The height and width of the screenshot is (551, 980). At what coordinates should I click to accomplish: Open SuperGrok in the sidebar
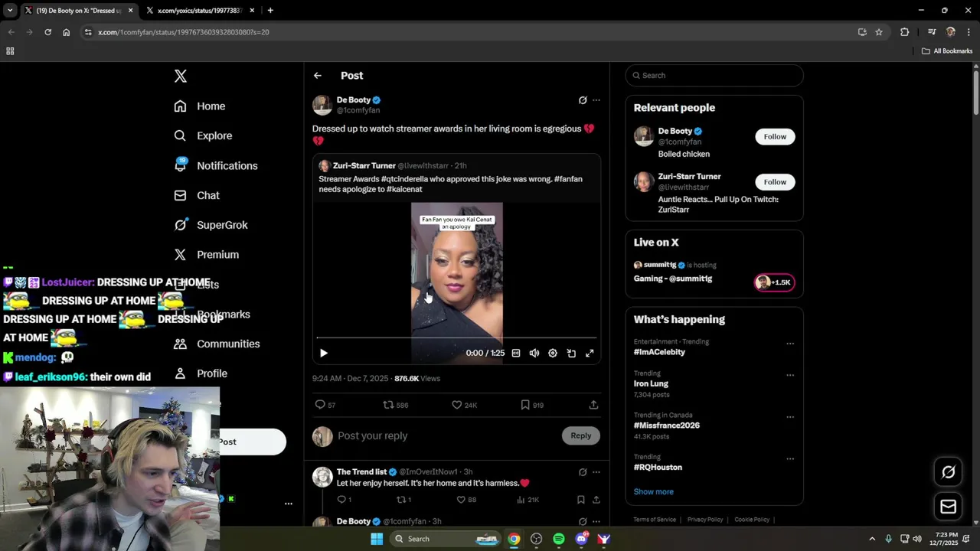click(x=211, y=225)
